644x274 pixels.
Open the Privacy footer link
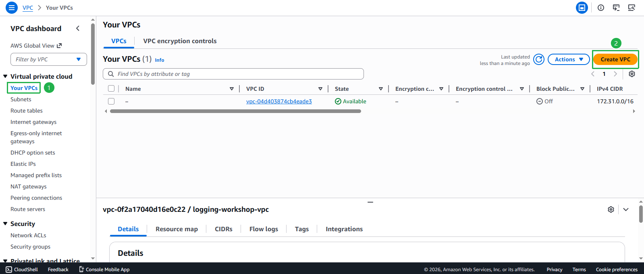pyautogui.click(x=555, y=270)
